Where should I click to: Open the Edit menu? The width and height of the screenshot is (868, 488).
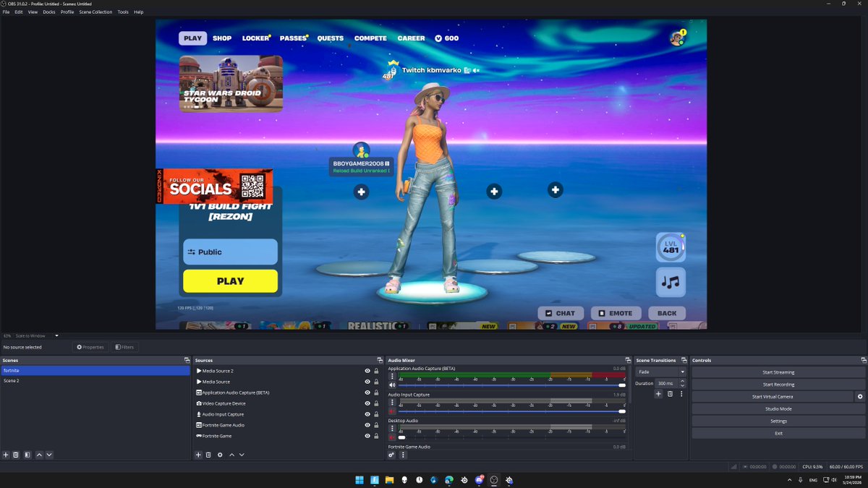click(x=19, y=12)
